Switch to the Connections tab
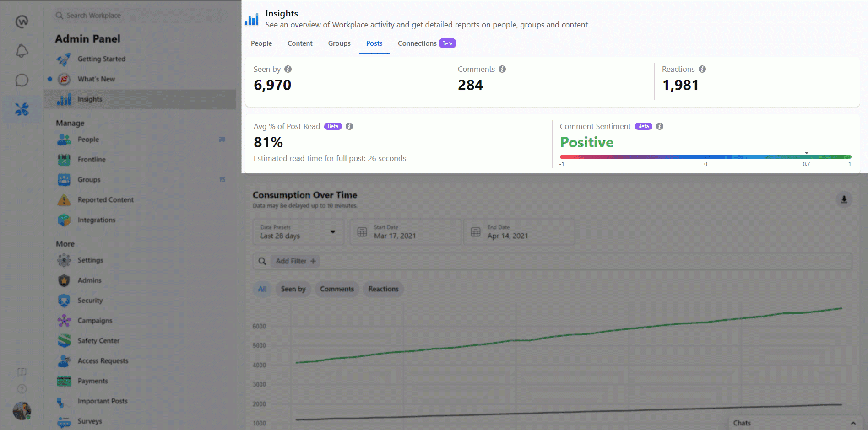868x430 pixels. 417,43
